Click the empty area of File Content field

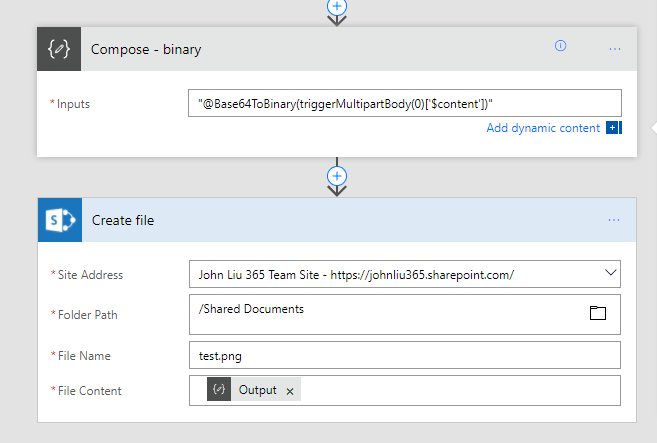click(460, 390)
